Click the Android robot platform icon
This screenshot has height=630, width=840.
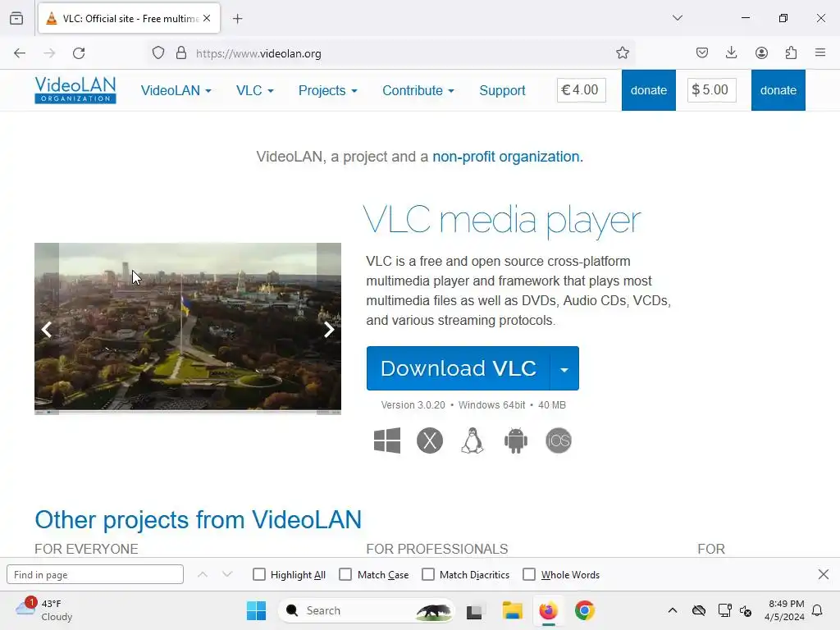click(x=515, y=441)
